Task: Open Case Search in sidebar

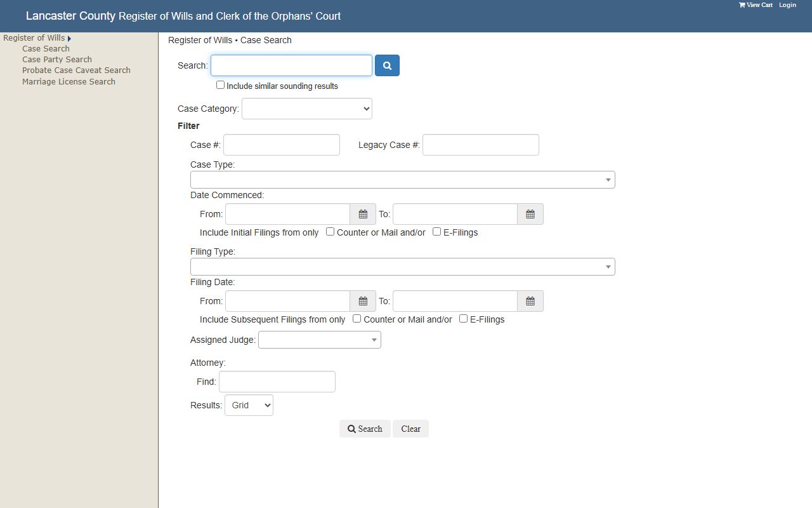Action: pyautogui.click(x=46, y=49)
